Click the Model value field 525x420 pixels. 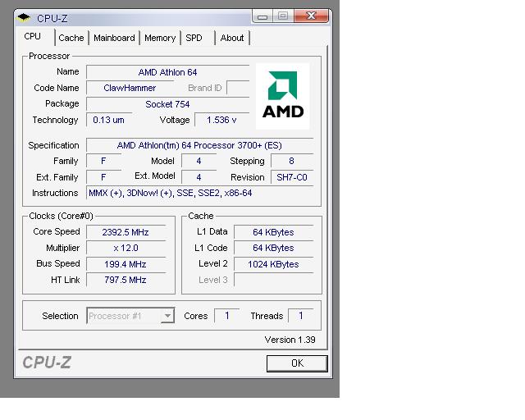pyautogui.click(x=199, y=161)
